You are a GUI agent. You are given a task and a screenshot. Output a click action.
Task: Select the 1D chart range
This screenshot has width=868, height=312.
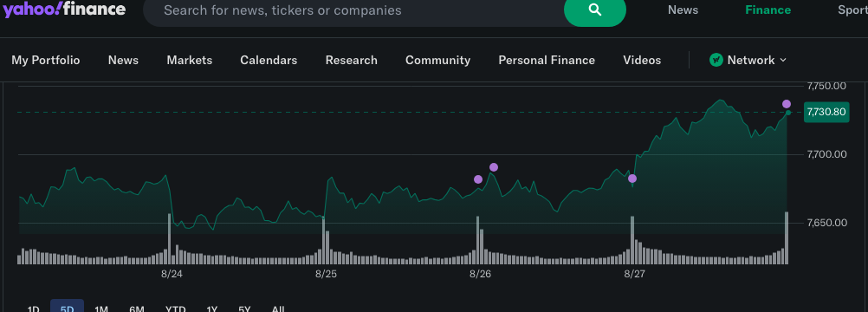(33, 309)
